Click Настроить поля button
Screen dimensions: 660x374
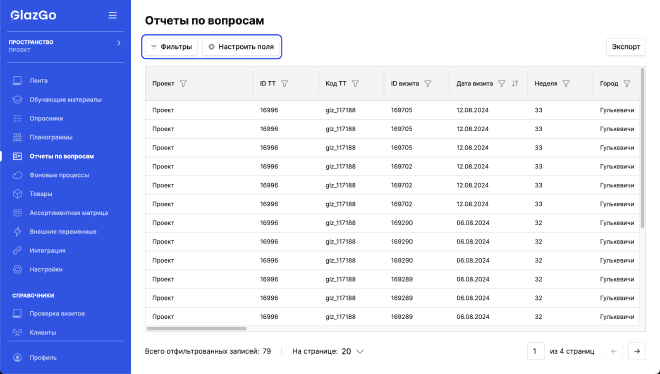pos(241,47)
